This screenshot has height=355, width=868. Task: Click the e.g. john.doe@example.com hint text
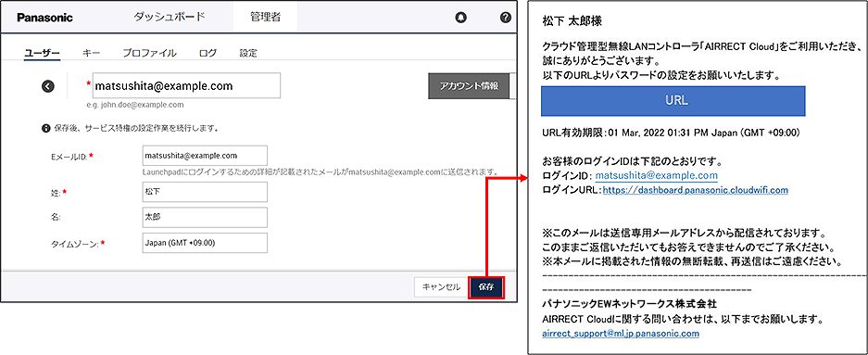click(x=135, y=105)
